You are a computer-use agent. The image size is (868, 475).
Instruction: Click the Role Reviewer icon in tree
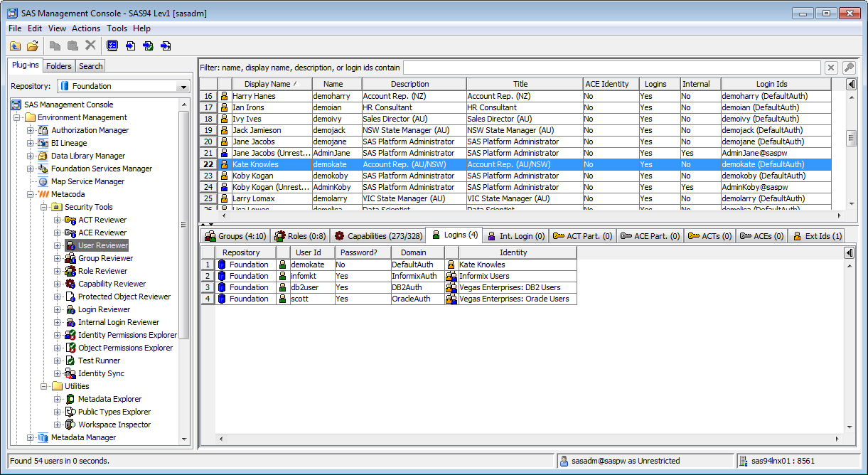click(x=70, y=271)
